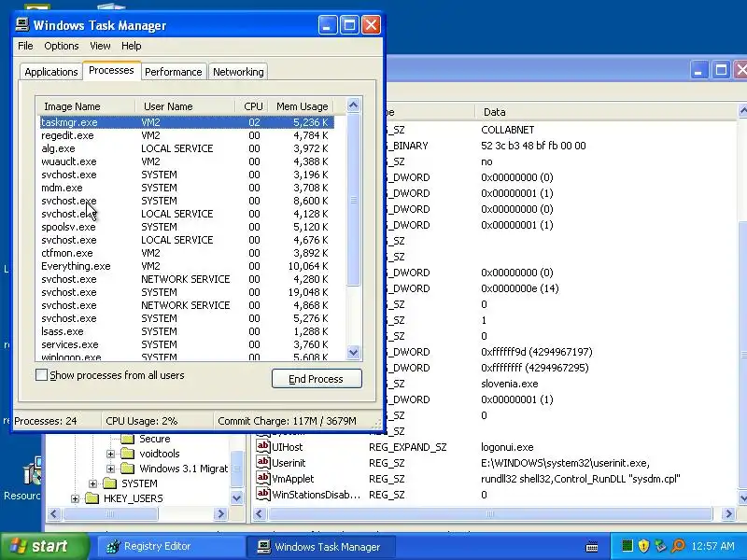Click the Registry Editor taskbar button icon
Viewport: 747px width, 560px height.
tap(113, 546)
